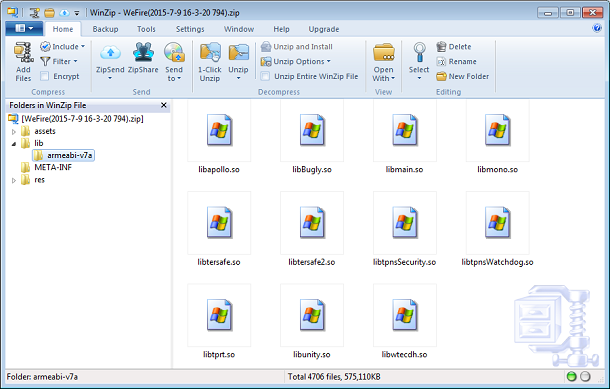
Task: Create a New Folder
Action: tap(463, 77)
